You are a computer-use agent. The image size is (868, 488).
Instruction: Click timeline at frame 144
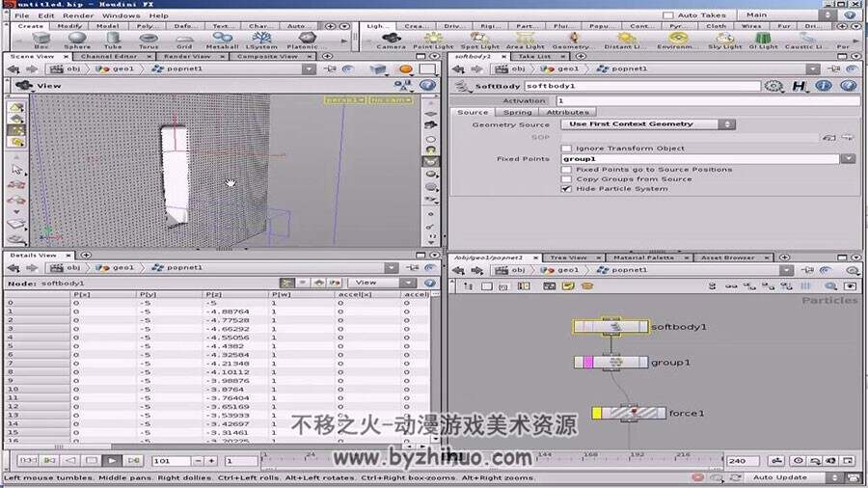pos(545,457)
